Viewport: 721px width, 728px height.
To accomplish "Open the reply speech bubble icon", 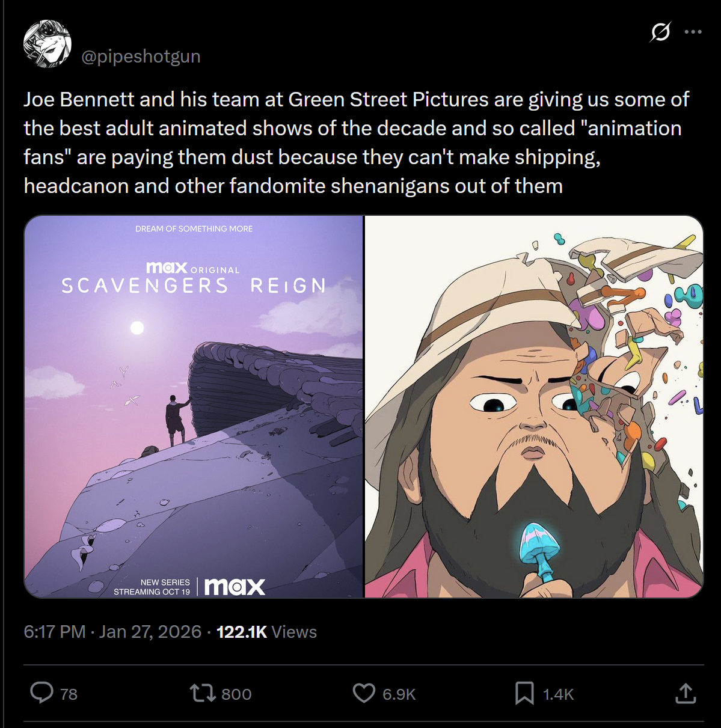I will 41,693.
